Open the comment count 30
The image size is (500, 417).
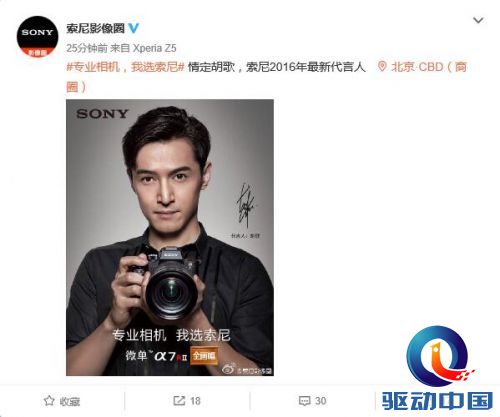point(321,401)
